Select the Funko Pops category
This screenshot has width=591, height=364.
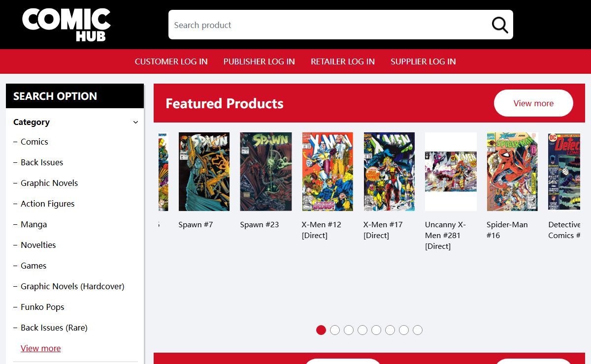(x=42, y=307)
